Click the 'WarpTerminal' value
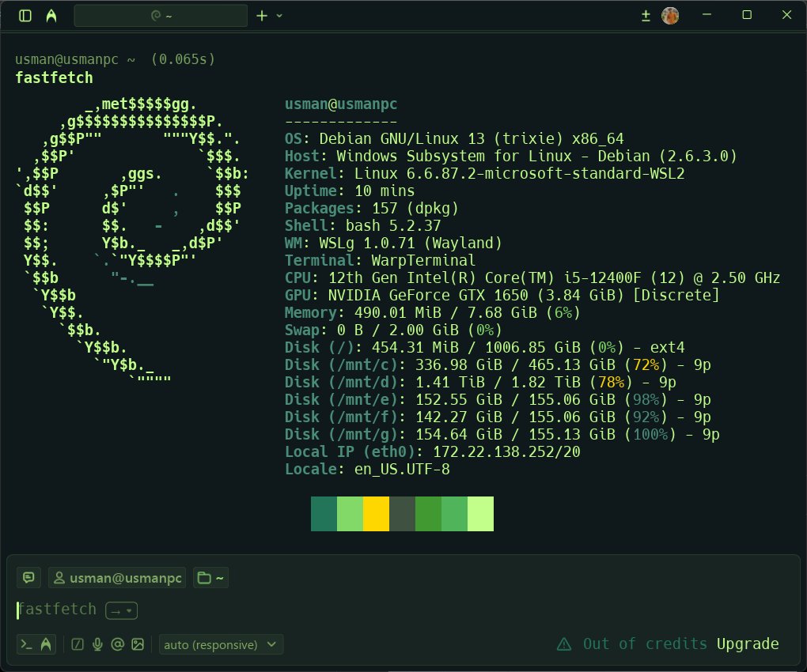807x672 pixels. pyautogui.click(x=423, y=260)
